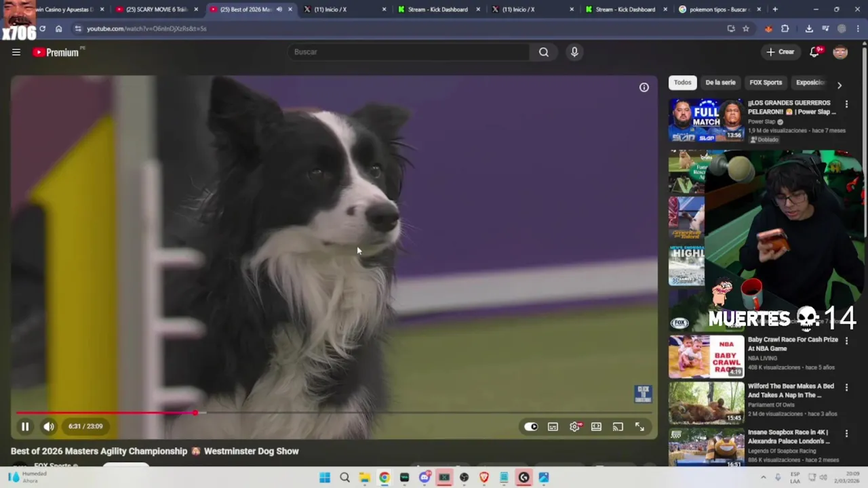Open the player settings gear
The image size is (868, 488).
click(x=575, y=426)
